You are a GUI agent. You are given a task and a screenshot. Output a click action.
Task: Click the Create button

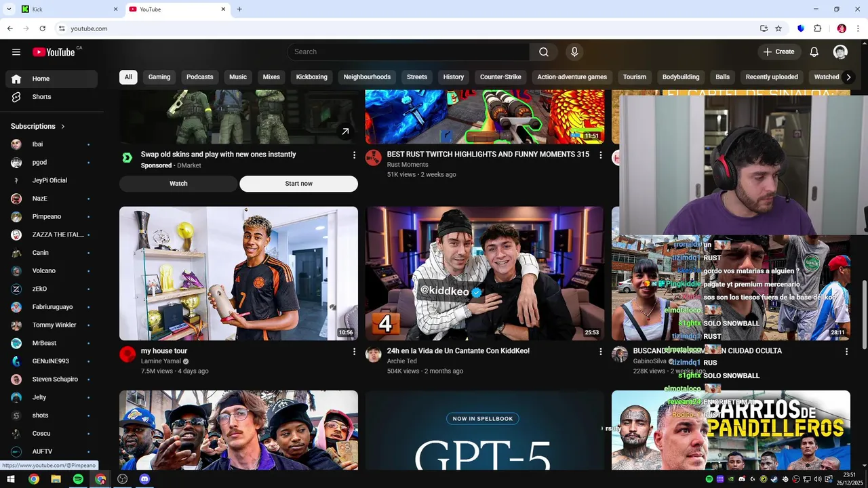779,52
